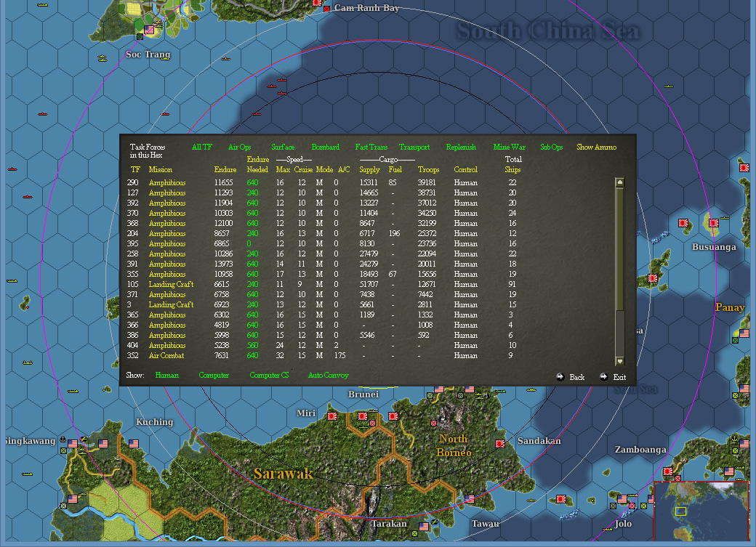The width and height of the screenshot is (756, 547).
Task: Toggle the Computer CS filter
Action: coord(269,375)
